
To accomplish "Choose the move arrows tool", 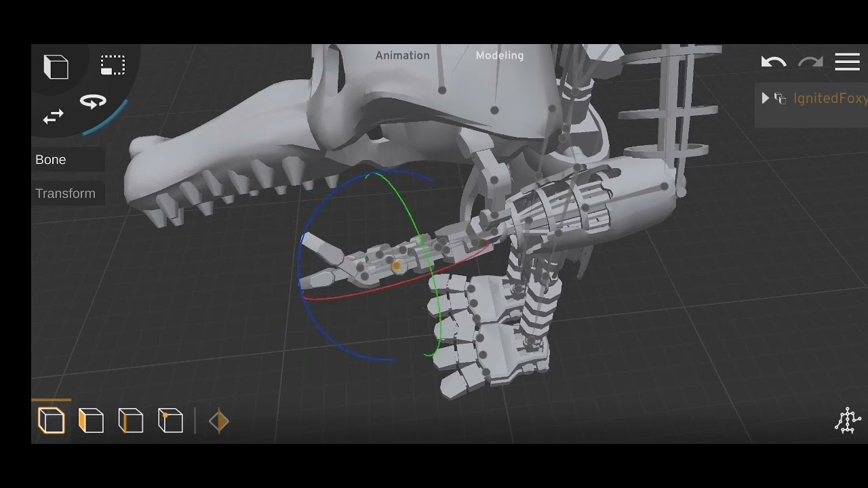I will [x=54, y=117].
